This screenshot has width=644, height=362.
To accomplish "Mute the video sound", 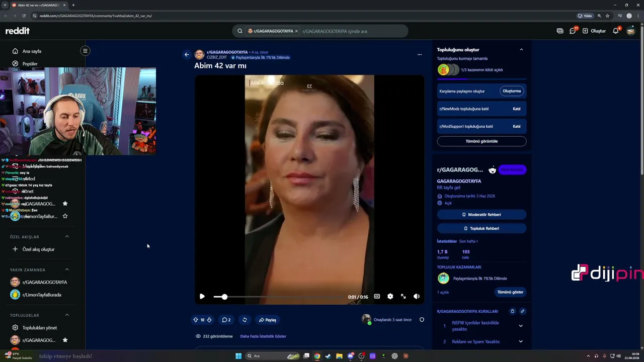I will tap(417, 297).
